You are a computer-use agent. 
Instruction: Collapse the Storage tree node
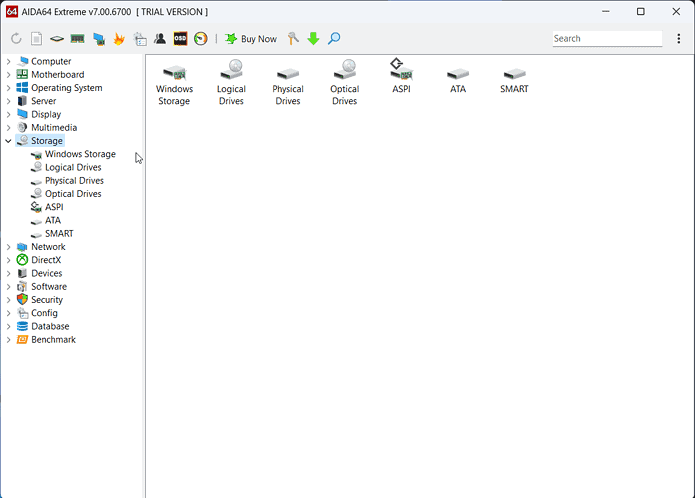(9, 141)
